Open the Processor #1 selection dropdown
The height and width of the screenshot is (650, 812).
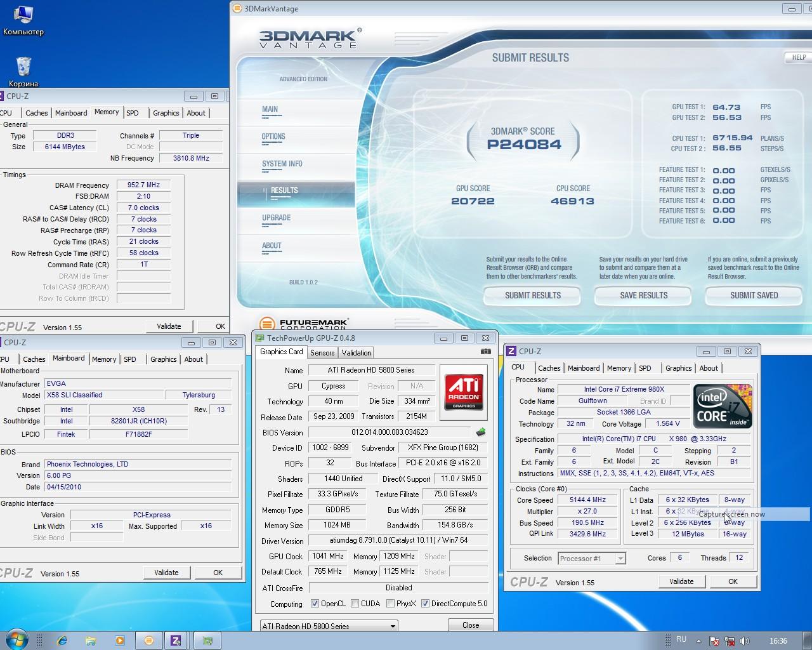(592, 559)
